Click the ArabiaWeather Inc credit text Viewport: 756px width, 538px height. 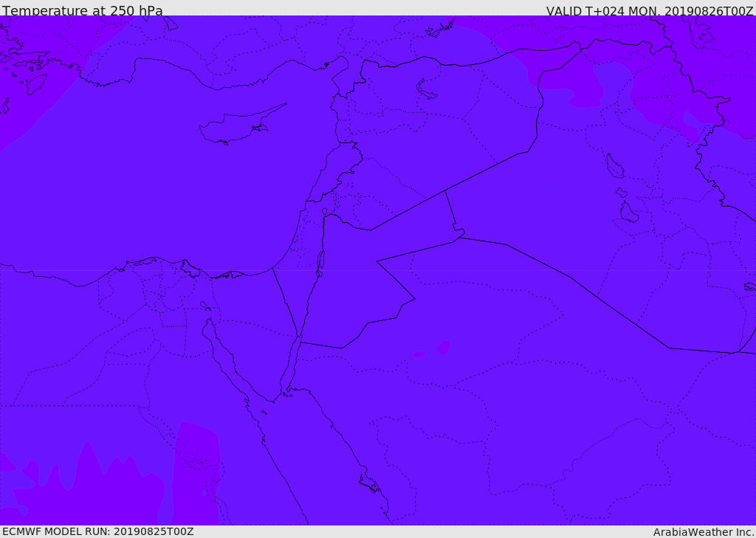point(704,532)
